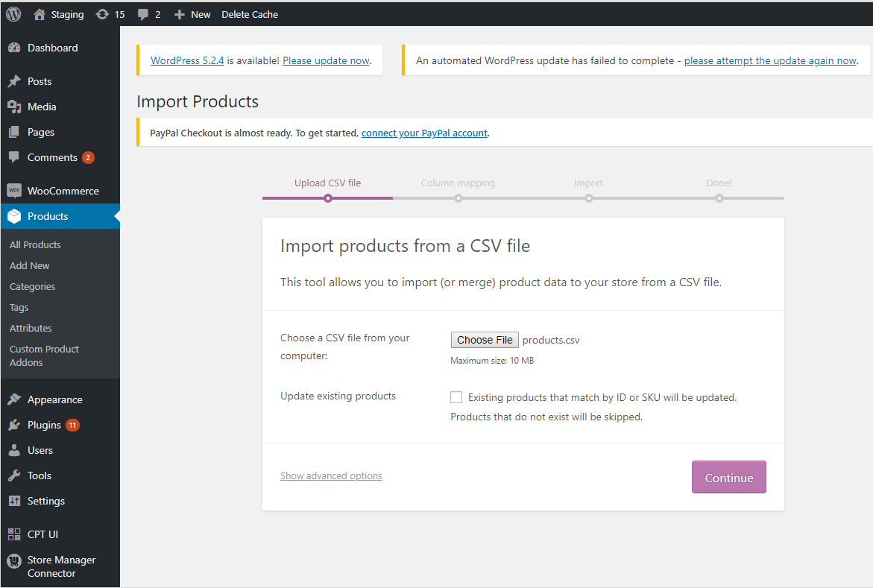Click the Column mapping step marker
The width and height of the screenshot is (873, 588).
tap(458, 198)
